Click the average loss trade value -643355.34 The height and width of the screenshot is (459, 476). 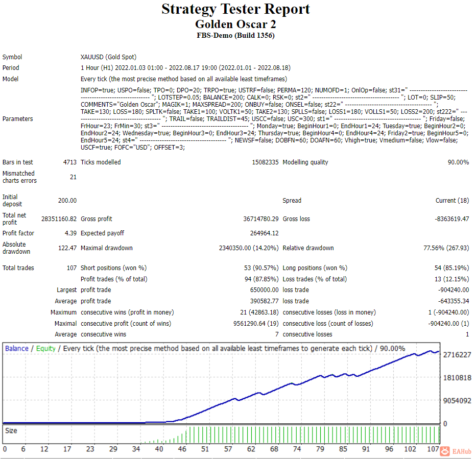(453, 301)
